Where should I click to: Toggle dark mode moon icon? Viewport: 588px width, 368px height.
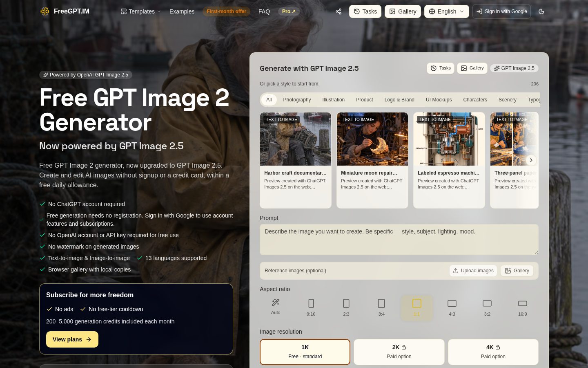(x=541, y=11)
